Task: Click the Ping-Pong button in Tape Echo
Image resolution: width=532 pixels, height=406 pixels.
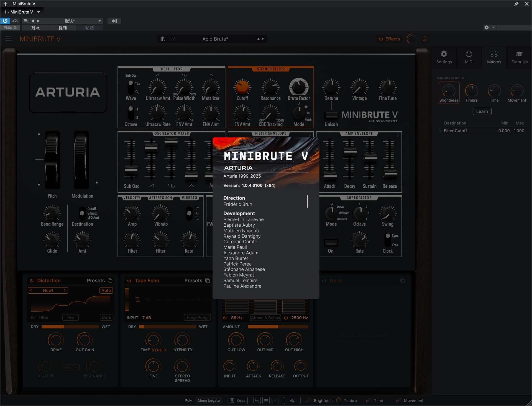Action: tap(197, 317)
